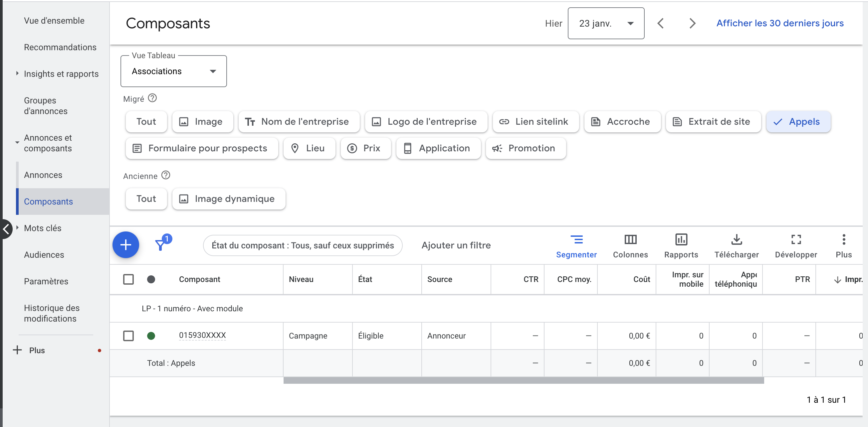Select the Lieu chip

tap(309, 148)
